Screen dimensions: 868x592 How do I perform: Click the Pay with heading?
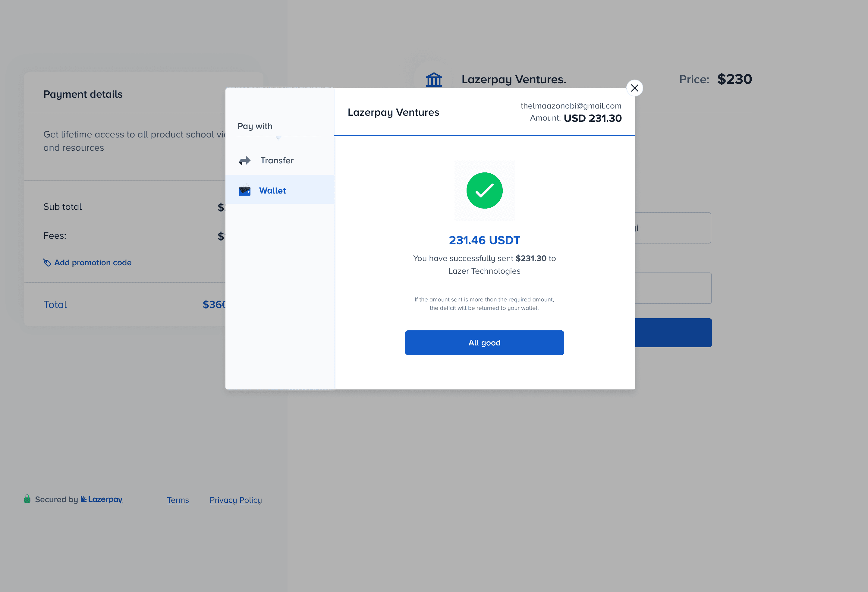(x=255, y=126)
